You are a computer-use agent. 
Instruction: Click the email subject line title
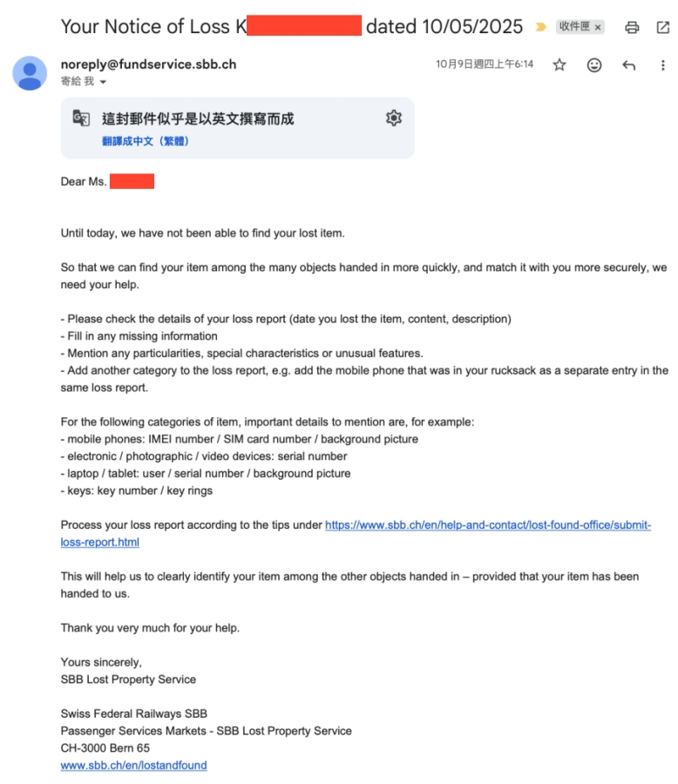(x=292, y=26)
